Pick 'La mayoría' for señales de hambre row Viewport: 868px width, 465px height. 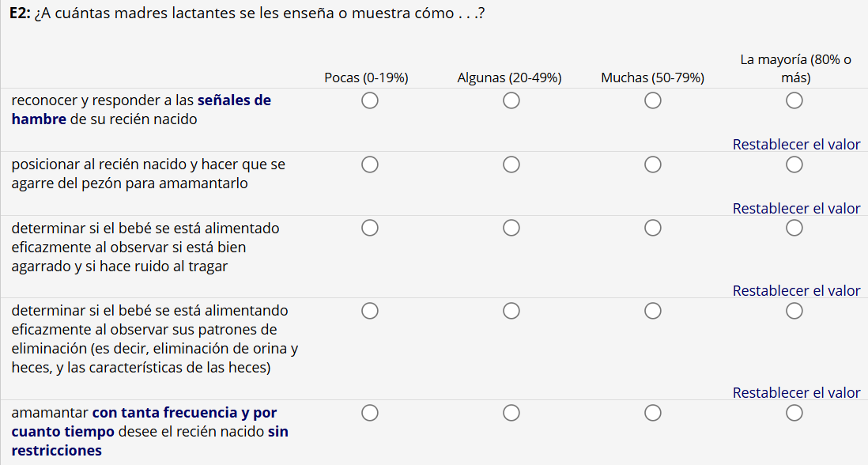pyautogui.click(x=794, y=100)
